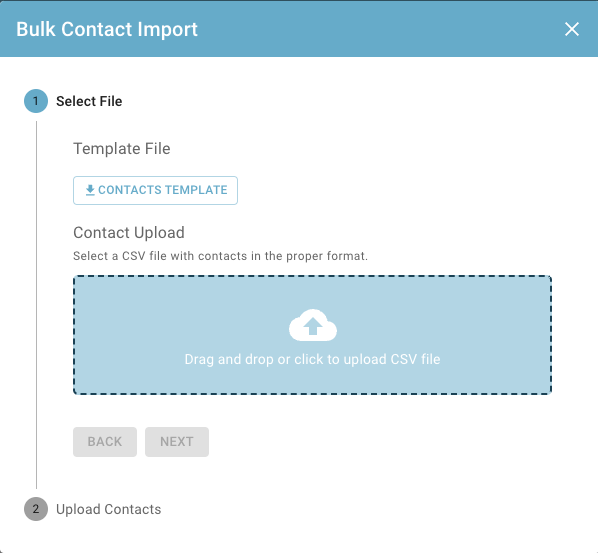Screen dimensions: 598x553
Task: Click the BACK button
Action: tap(105, 442)
